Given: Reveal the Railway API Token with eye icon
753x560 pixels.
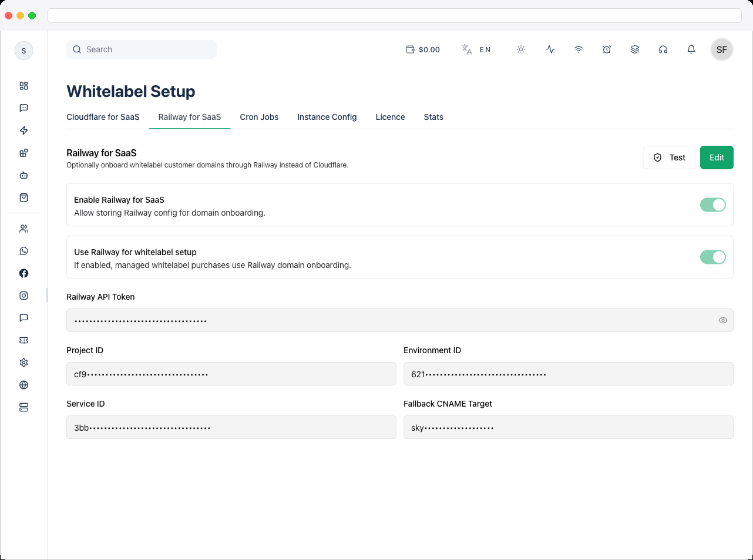Looking at the screenshot, I should [x=723, y=320].
